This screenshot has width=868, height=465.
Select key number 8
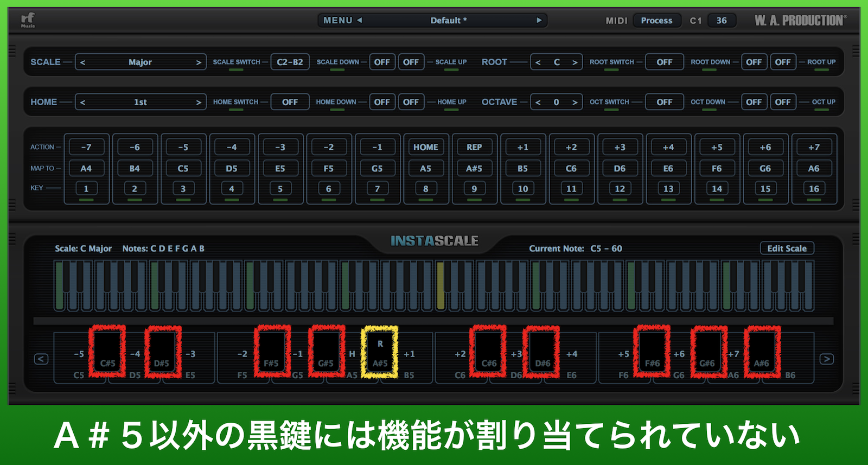click(426, 189)
